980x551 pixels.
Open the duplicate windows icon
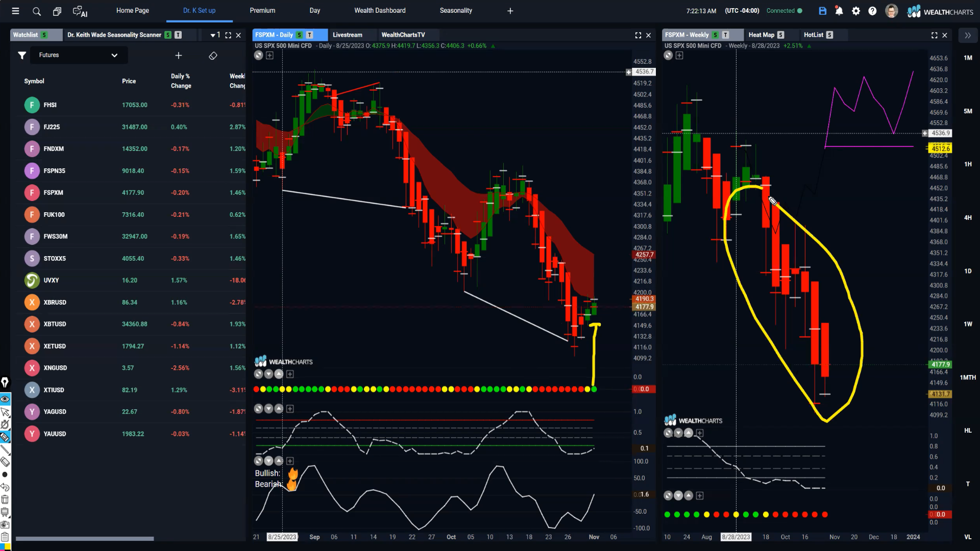[57, 11]
